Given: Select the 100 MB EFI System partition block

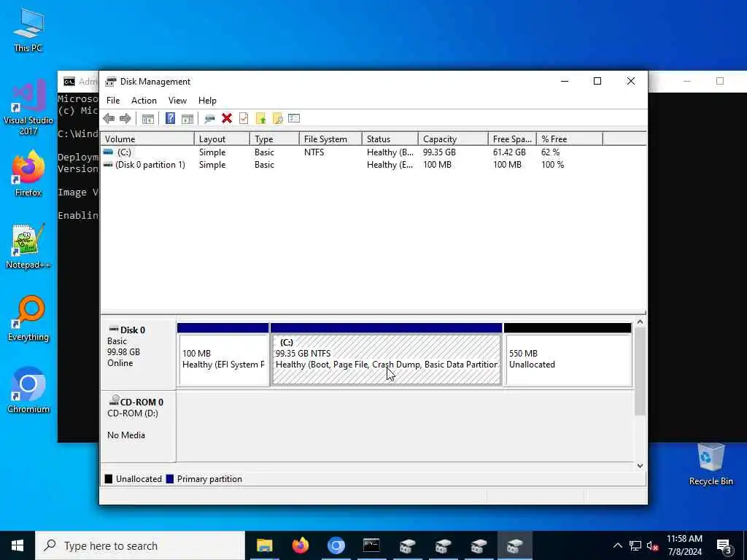Looking at the screenshot, I should tap(223, 354).
